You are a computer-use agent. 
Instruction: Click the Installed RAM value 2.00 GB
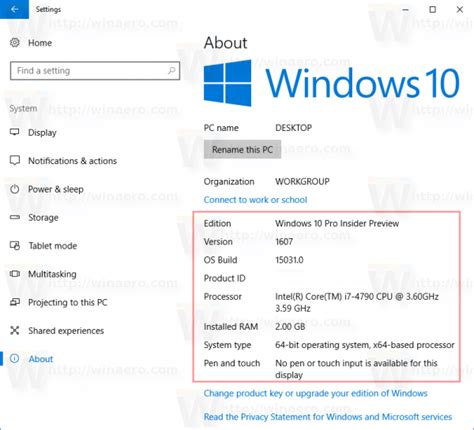click(x=290, y=327)
